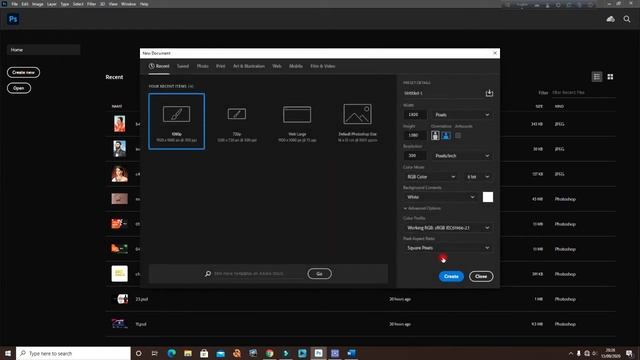Launch Microsoft Edge from the taskbar
Image resolution: width=640 pixels, height=360 pixels.
coord(171,353)
